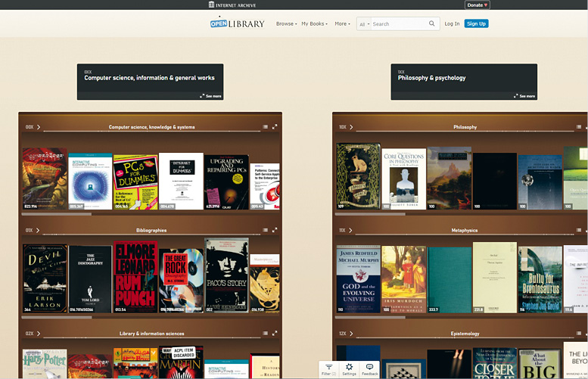Click the Philosophy & psychology heading

tap(431, 78)
